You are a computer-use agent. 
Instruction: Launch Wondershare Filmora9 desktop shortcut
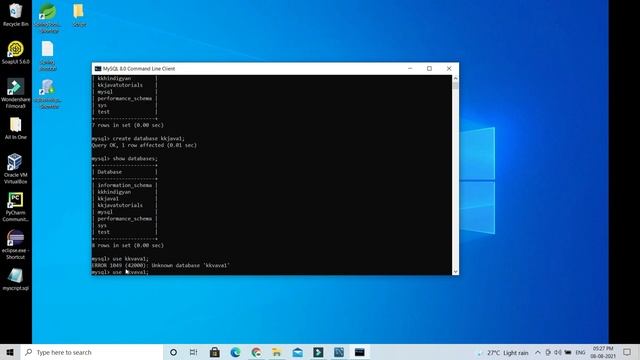16,93
